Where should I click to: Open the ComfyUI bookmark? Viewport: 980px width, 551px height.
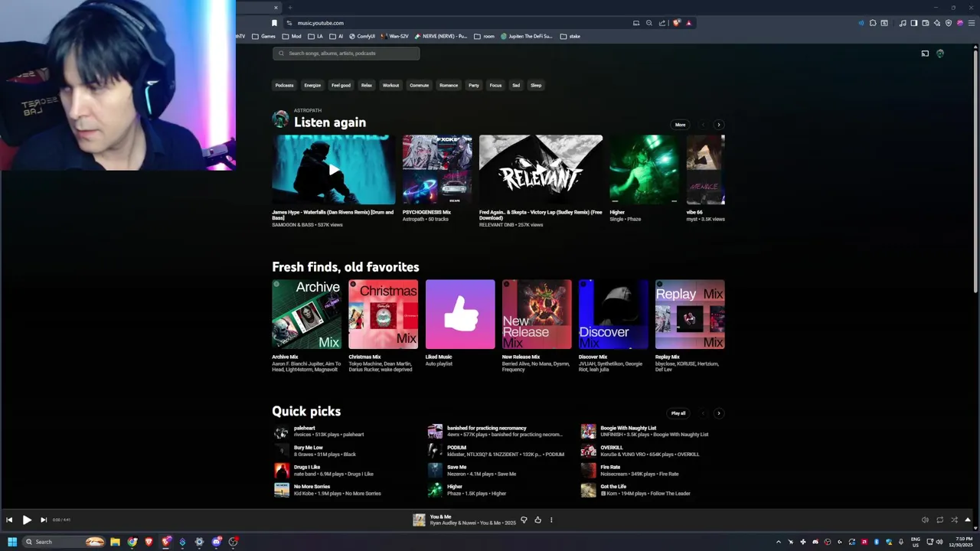pyautogui.click(x=362, y=36)
